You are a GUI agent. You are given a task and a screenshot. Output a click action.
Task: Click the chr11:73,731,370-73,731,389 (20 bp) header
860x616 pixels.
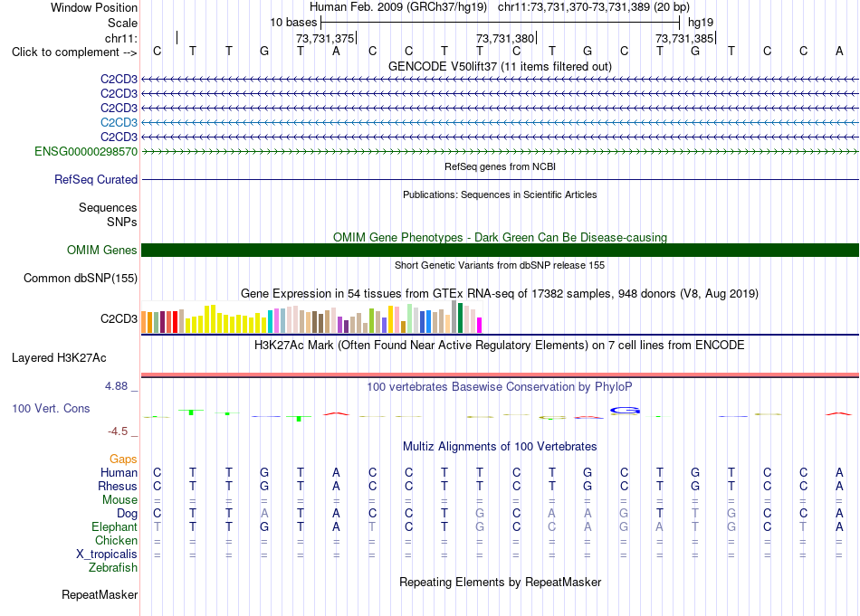pyautogui.click(x=594, y=7)
